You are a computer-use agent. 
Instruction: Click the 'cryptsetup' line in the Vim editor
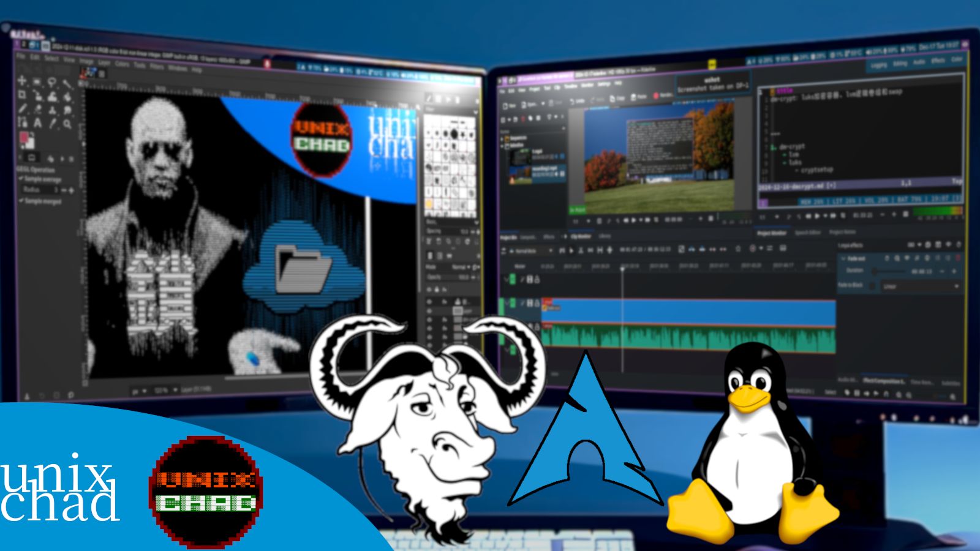[816, 170]
